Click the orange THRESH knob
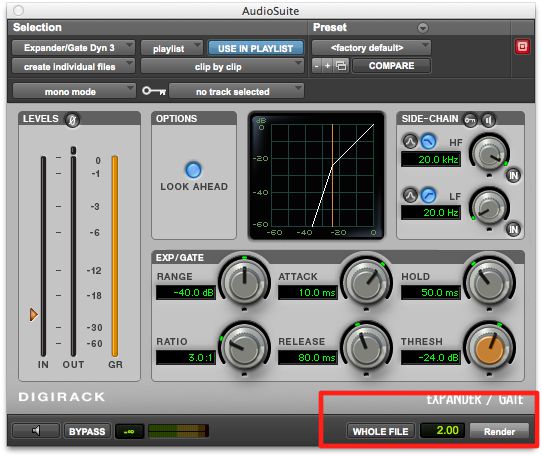542x457 pixels. point(489,347)
